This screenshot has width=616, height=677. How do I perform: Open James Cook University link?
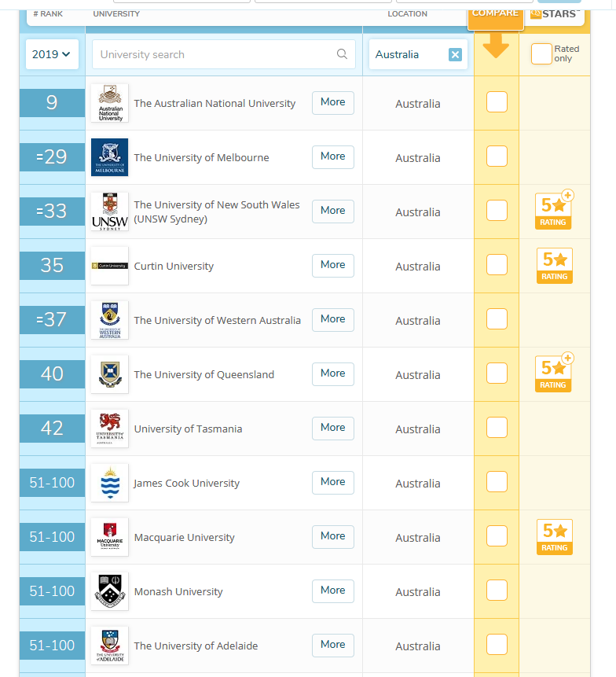click(186, 483)
